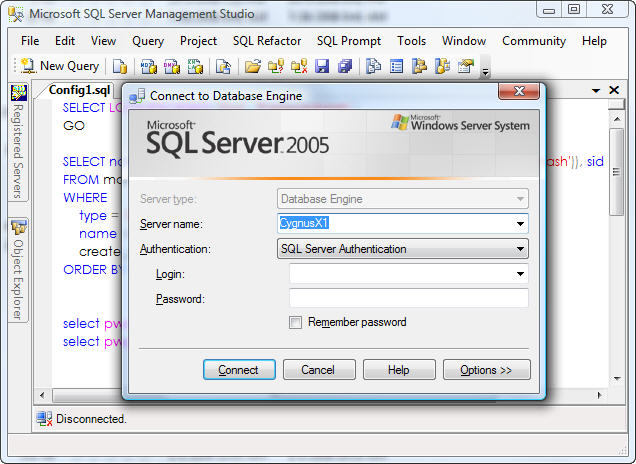Click the server icon with question mark
The width and height of the screenshot is (636, 464).
(276, 66)
